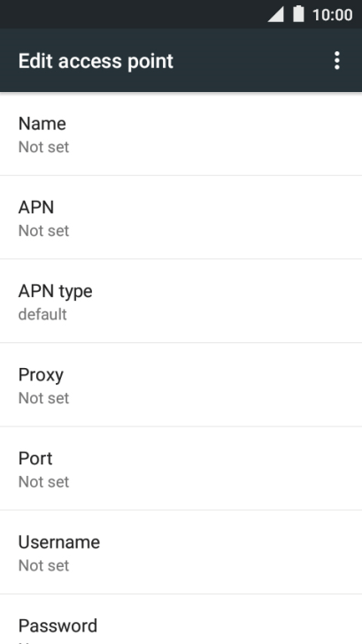Open the Username setting
Screen dimensions: 362x644
tap(181, 552)
